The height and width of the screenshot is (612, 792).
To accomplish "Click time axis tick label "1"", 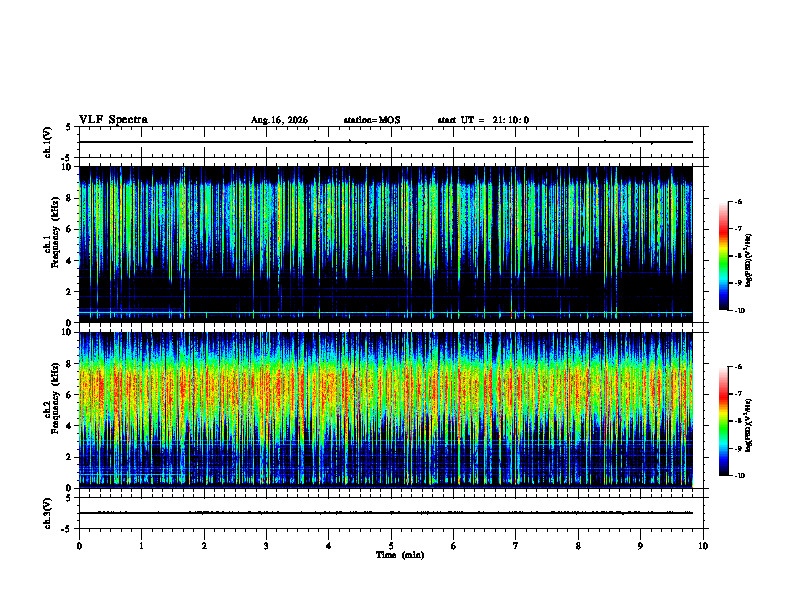I will [x=141, y=546].
